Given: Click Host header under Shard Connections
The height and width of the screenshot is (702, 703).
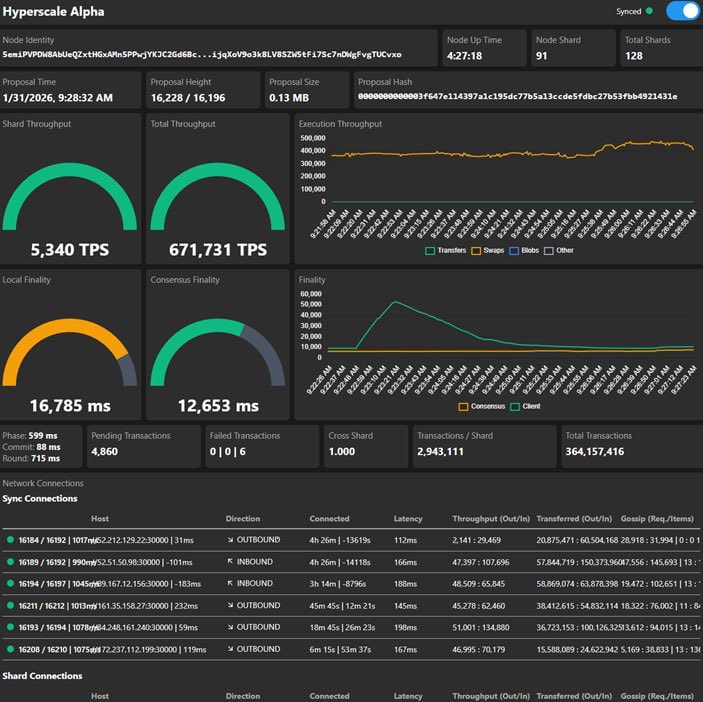Looking at the screenshot, I should pos(100,696).
